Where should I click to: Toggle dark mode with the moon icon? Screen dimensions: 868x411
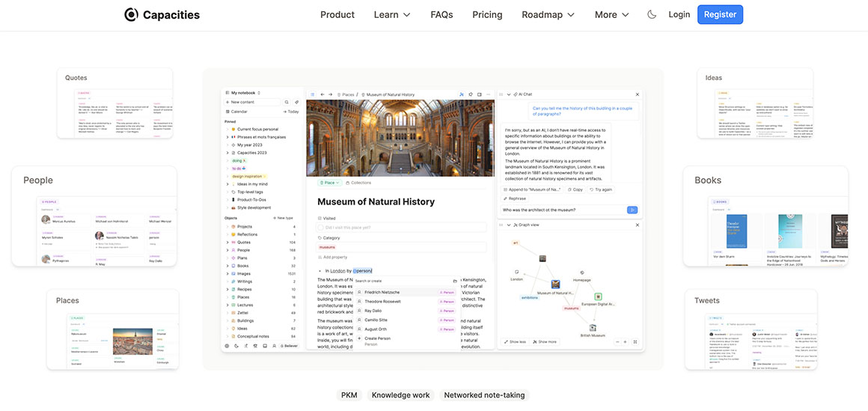point(651,14)
